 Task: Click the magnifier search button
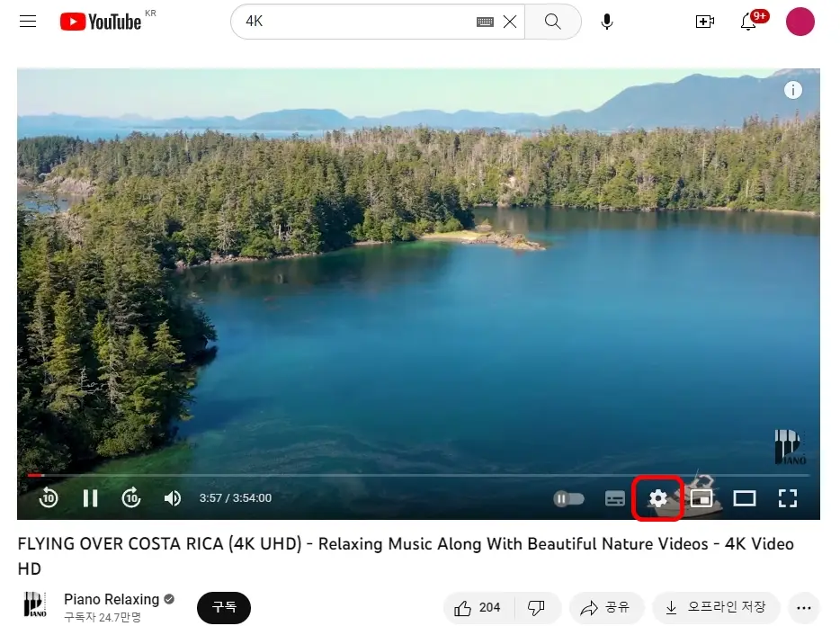553,22
